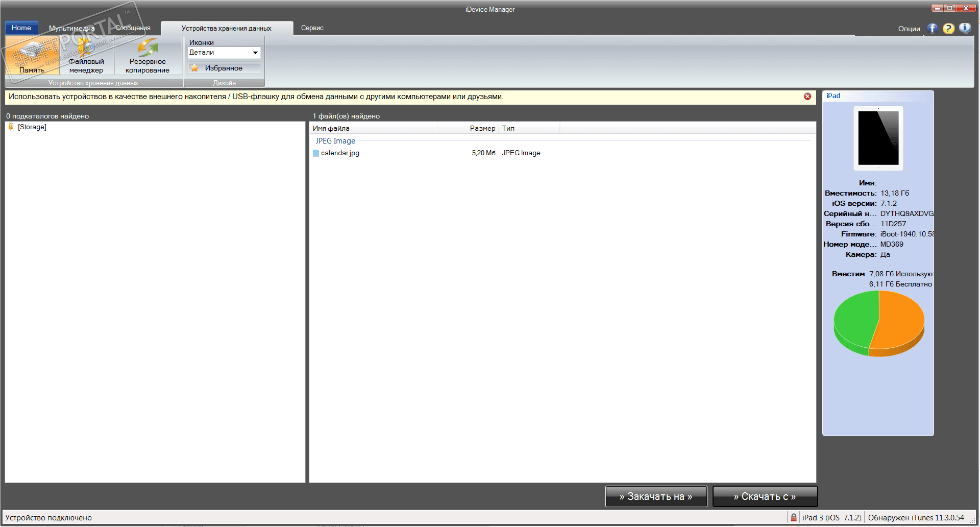
Task: Click the 7,08 Гб used text
Action: click(901, 274)
